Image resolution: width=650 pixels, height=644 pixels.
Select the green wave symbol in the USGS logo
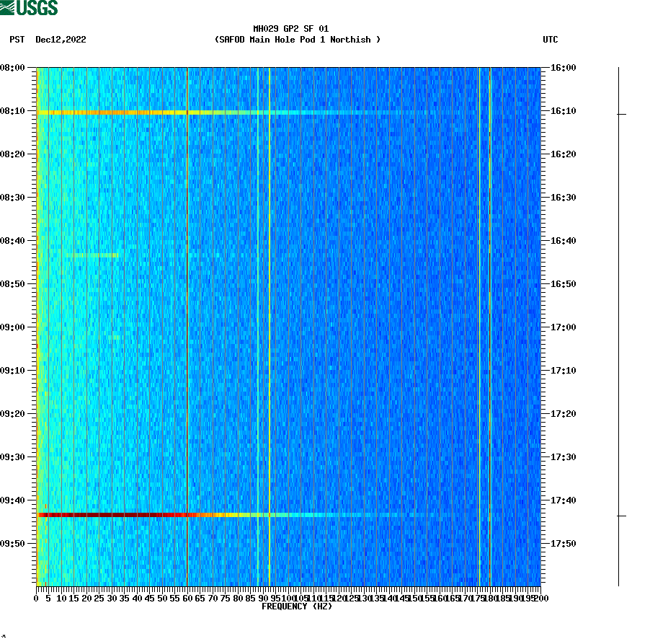click(x=8, y=8)
